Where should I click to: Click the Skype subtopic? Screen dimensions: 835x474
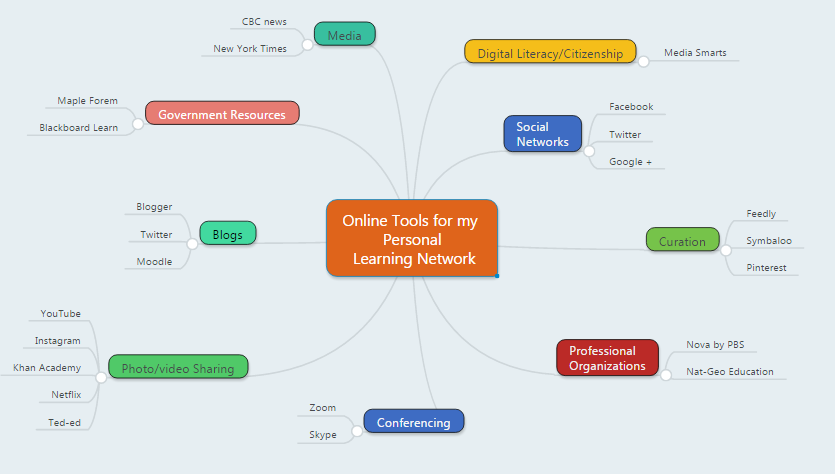[323, 435]
